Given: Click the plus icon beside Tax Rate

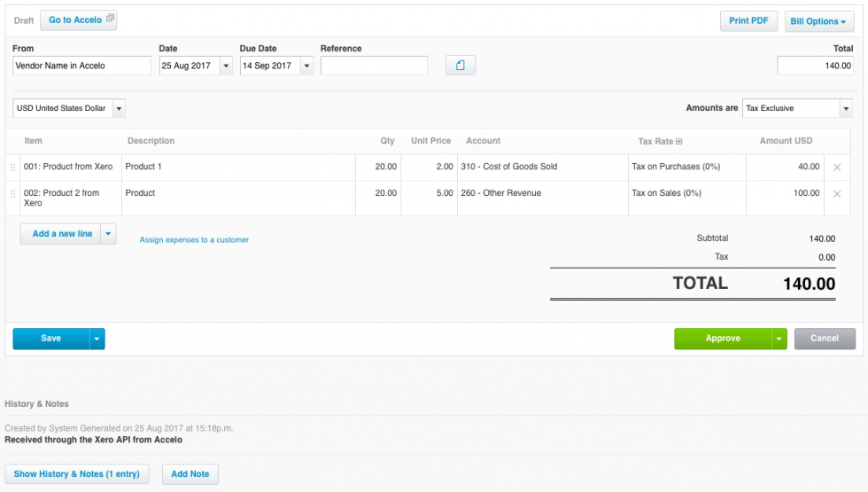Looking at the screenshot, I should pyautogui.click(x=679, y=141).
